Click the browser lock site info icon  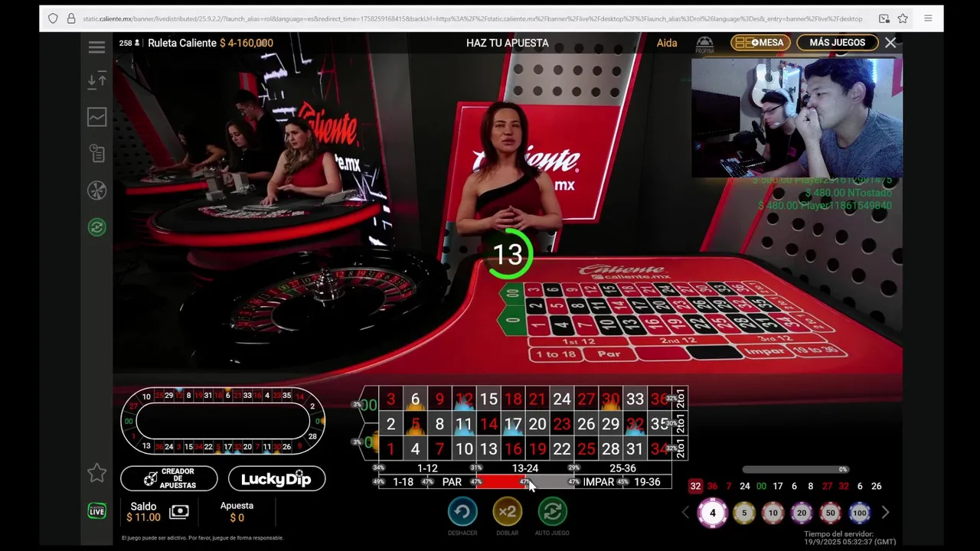[x=71, y=18]
